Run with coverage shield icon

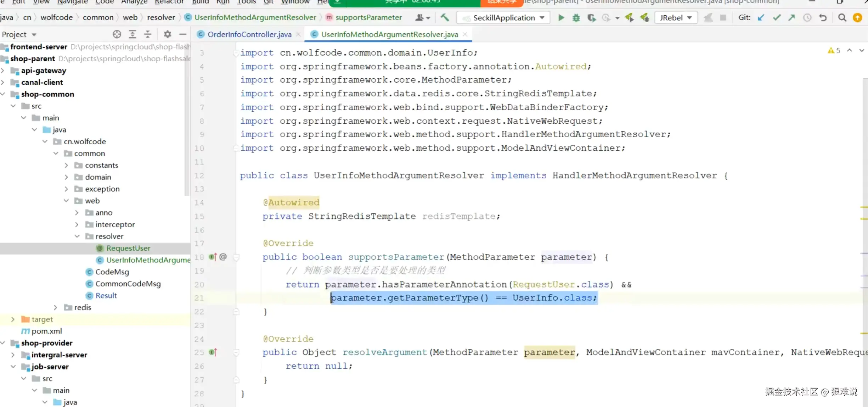[591, 17]
